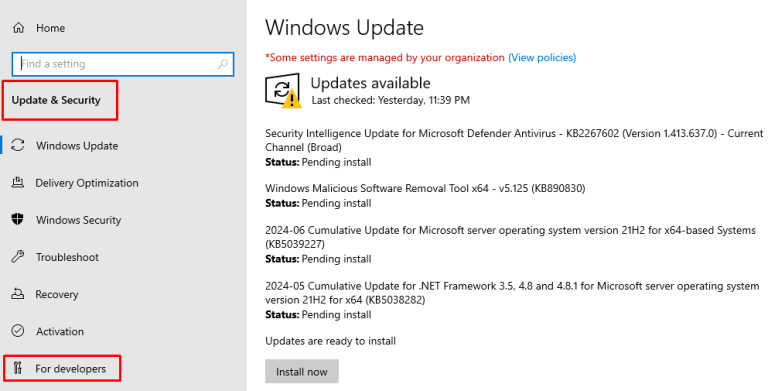The height and width of the screenshot is (391, 768).
Task: Focus the Find a setting search field
Action: tap(123, 64)
